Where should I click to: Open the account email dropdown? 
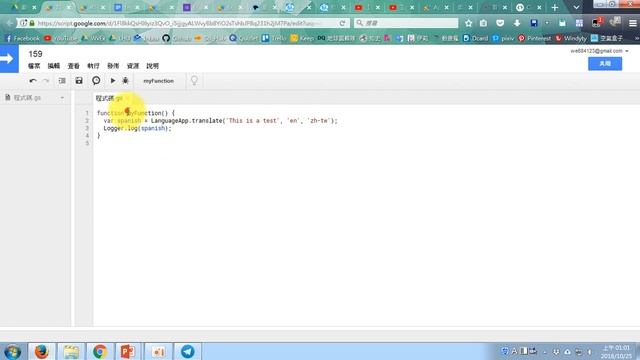(x=599, y=51)
